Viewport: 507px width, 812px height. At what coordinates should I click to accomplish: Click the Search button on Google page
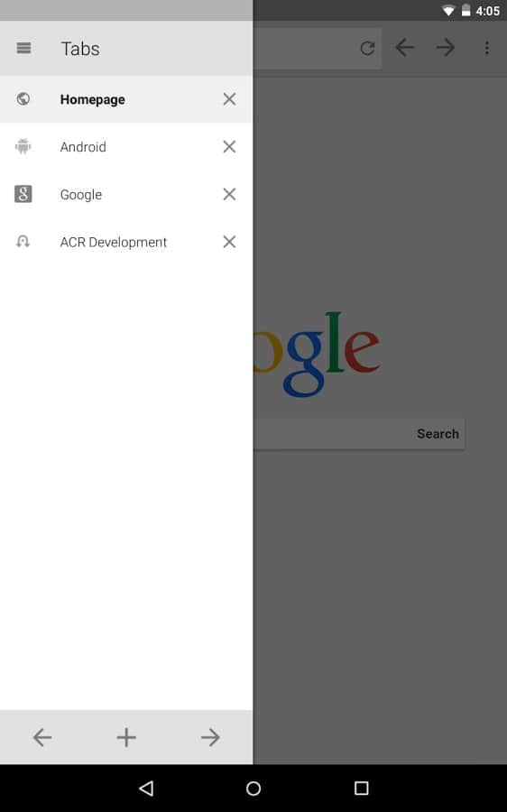tap(438, 434)
